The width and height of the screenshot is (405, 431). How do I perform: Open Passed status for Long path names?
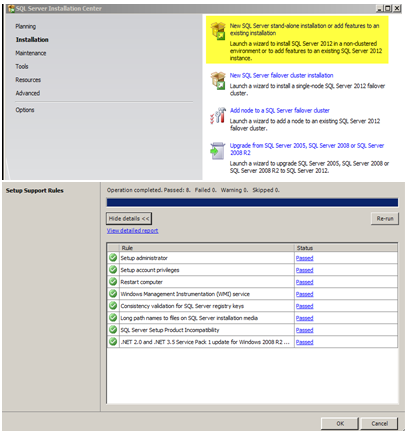click(304, 318)
